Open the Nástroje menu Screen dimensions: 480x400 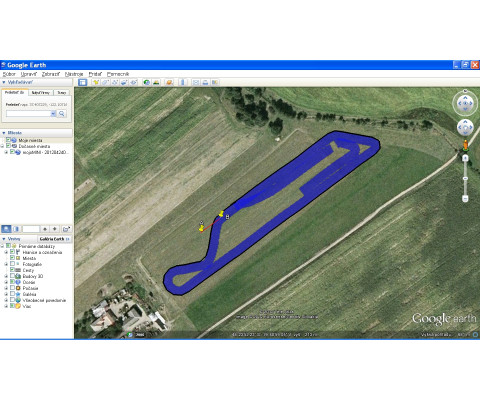click(74, 74)
